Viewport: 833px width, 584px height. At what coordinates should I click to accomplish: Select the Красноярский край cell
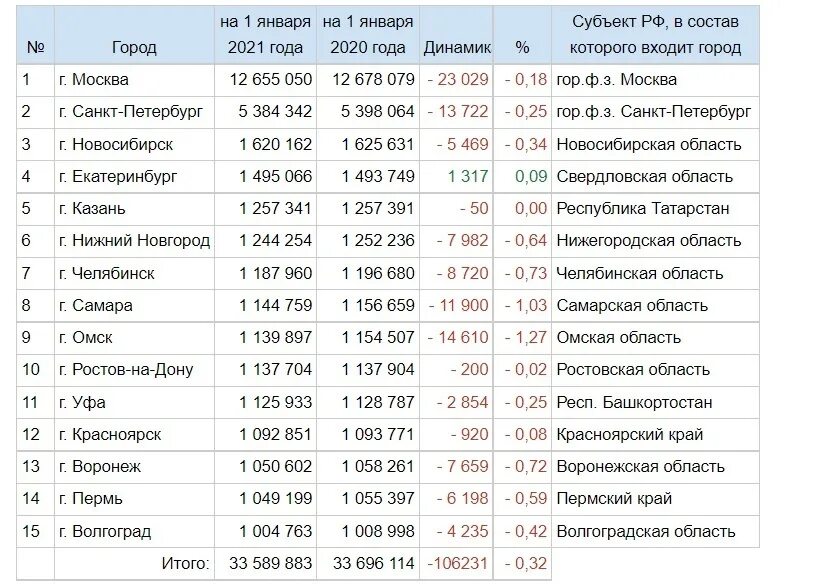coord(655,435)
